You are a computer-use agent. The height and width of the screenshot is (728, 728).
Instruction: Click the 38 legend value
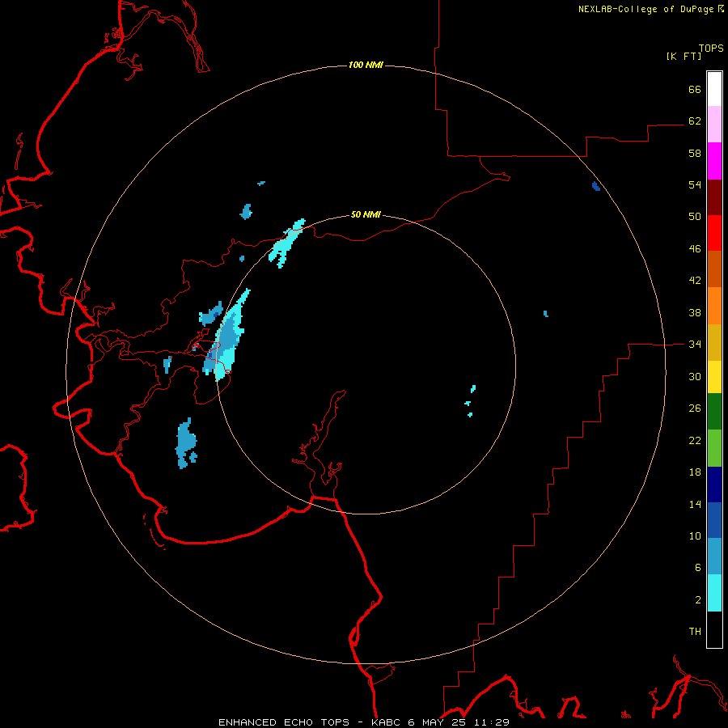695,312
